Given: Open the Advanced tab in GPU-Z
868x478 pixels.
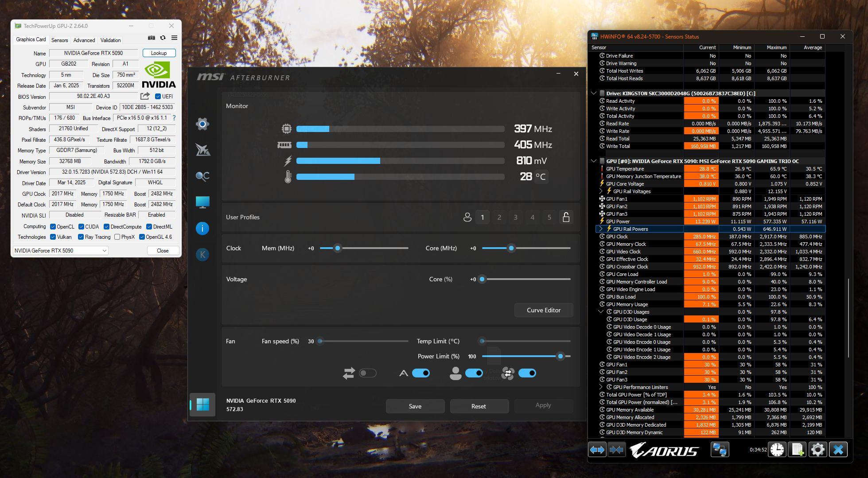Looking at the screenshot, I should (84, 40).
